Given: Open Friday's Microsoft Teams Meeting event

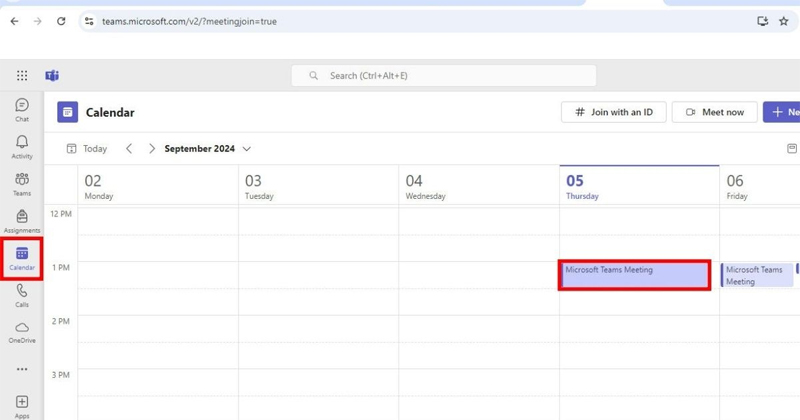Looking at the screenshot, I should (757, 275).
